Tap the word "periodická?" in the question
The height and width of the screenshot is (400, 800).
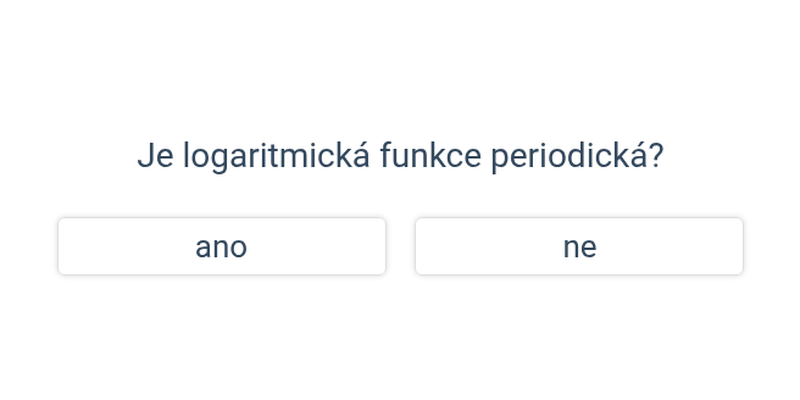click(x=577, y=156)
